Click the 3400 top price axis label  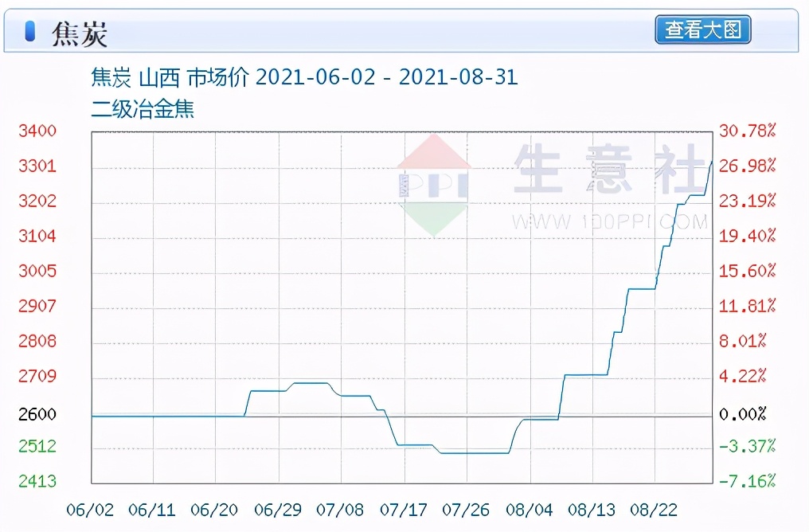tap(37, 131)
